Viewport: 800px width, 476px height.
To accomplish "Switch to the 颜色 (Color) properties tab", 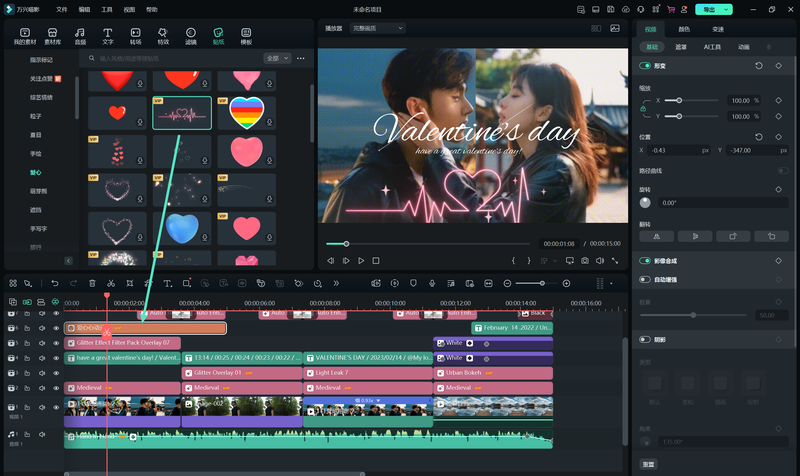I will 684,29.
